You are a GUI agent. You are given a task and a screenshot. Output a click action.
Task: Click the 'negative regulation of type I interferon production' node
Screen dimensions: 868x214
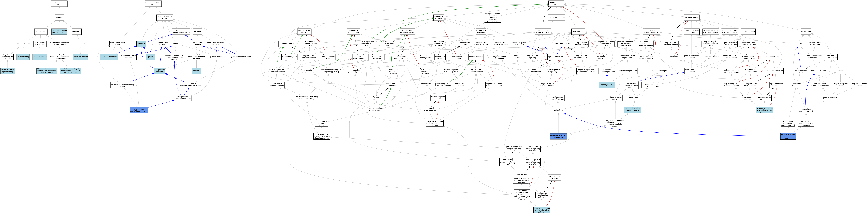click(765, 110)
